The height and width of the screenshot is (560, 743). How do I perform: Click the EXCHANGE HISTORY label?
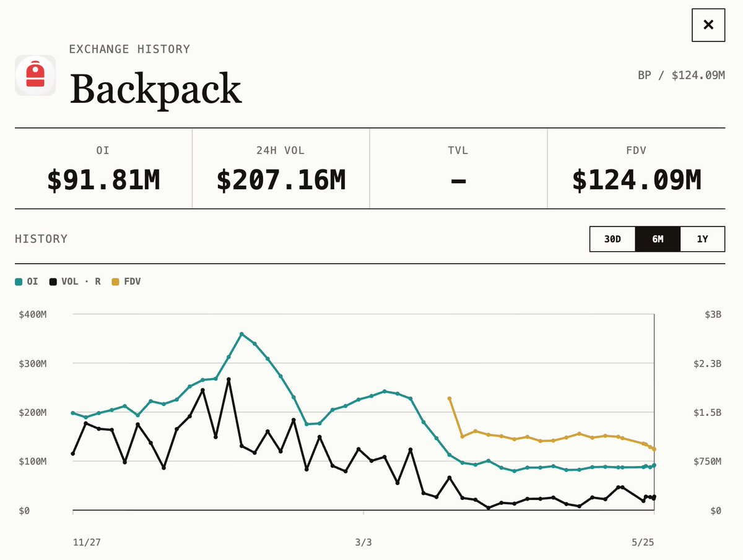point(129,49)
